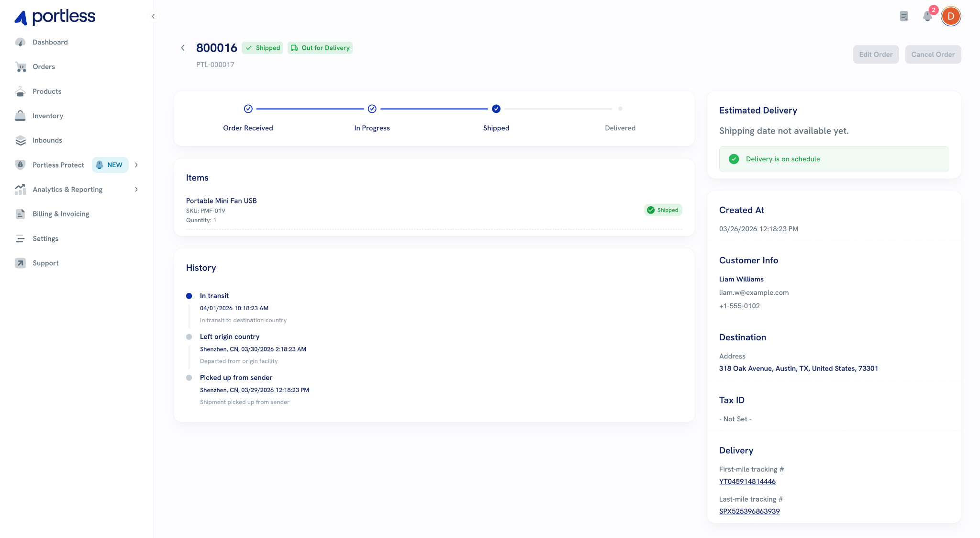The image size is (980, 538).
Task: Click the Dashboard gauge icon
Action: tap(20, 42)
